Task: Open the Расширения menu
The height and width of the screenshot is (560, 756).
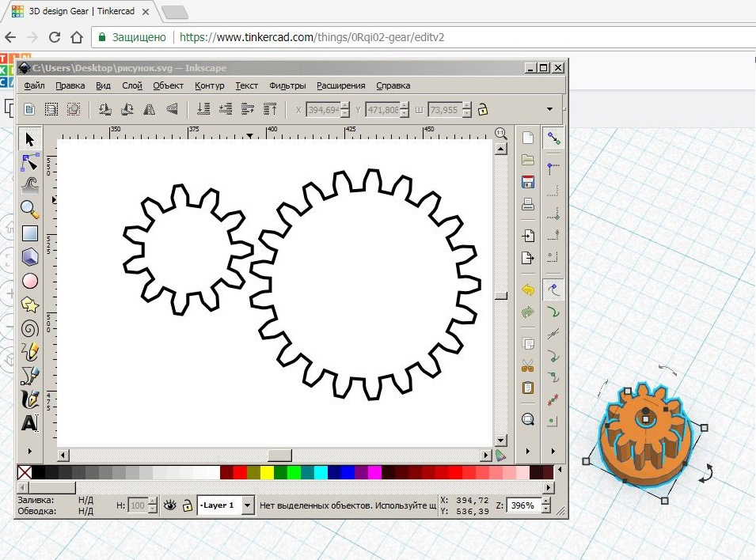Action: pyautogui.click(x=341, y=85)
